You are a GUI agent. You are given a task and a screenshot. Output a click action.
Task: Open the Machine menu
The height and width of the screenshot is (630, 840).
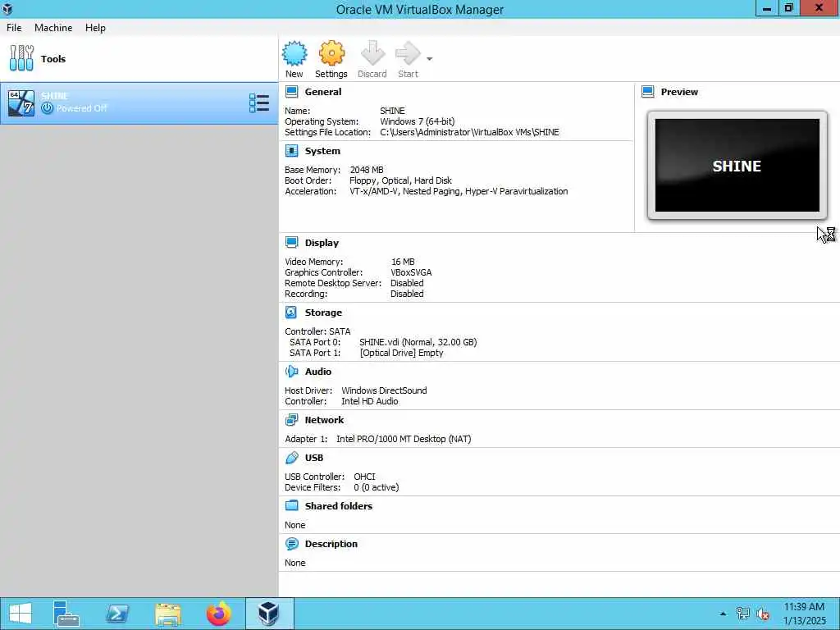(53, 28)
